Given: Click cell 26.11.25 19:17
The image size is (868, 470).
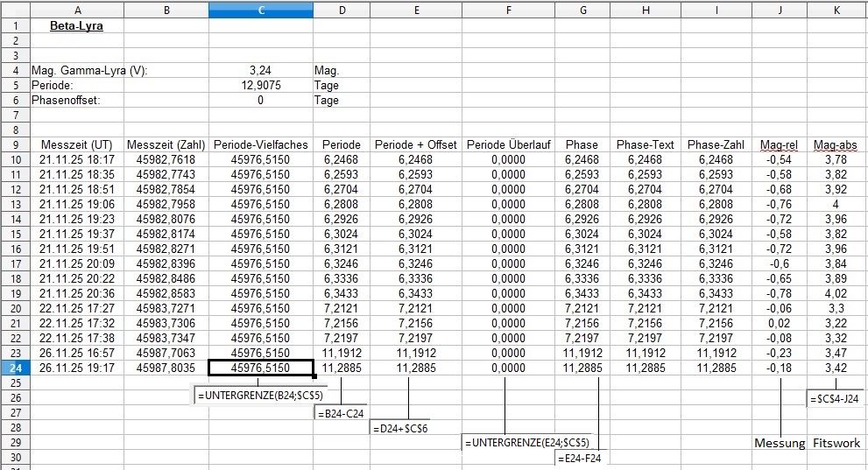Looking at the screenshot, I should click(x=77, y=368).
